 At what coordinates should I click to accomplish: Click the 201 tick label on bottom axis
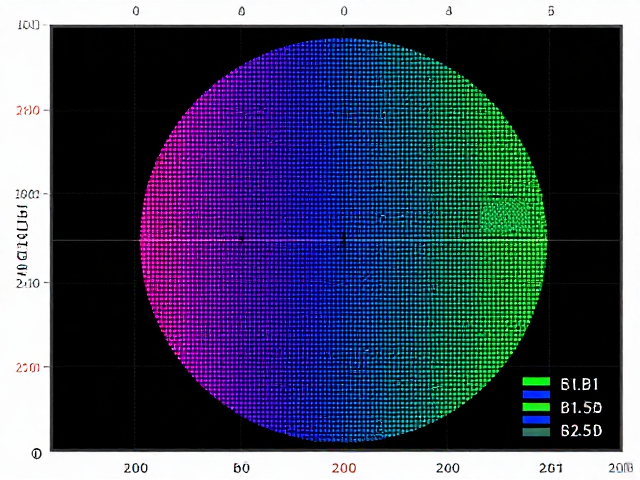(x=551, y=468)
